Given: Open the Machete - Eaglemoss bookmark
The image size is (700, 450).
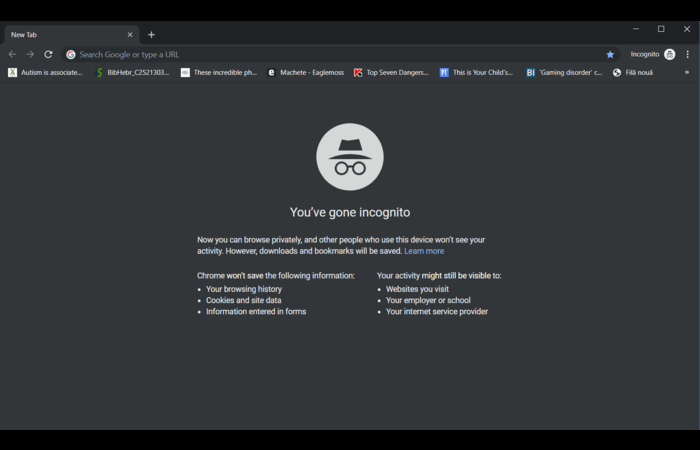Looking at the screenshot, I should pyautogui.click(x=306, y=72).
